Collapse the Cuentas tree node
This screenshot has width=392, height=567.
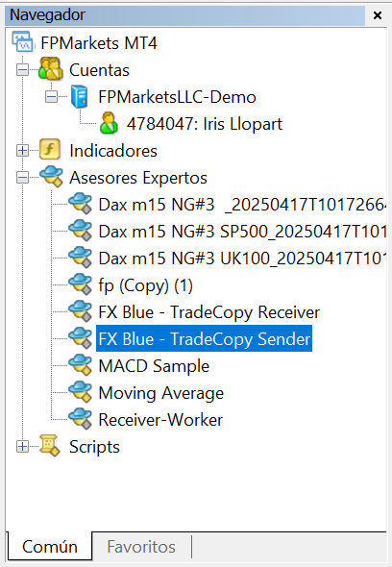coord(22,70)
